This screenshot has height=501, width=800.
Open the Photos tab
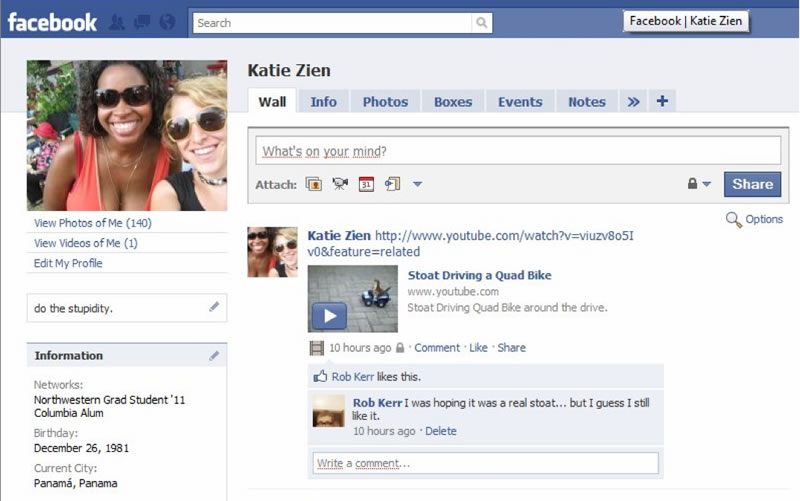[385, 102]
